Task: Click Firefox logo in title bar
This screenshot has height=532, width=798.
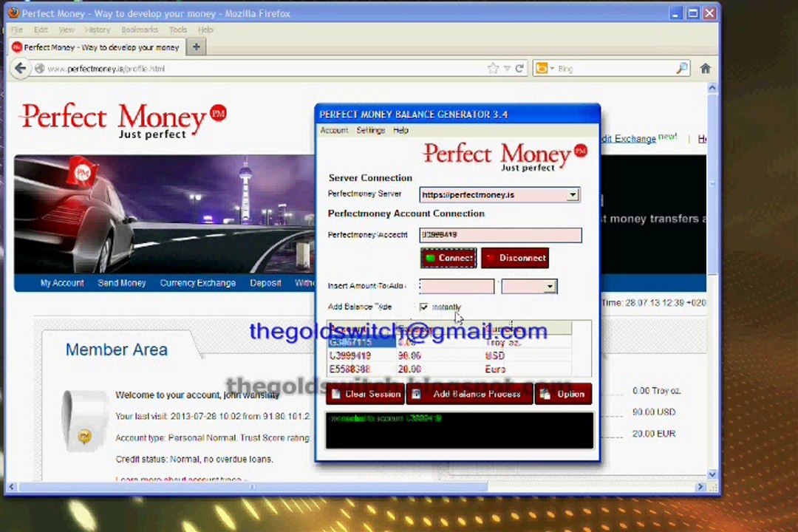Action: (x=14, y=13)
